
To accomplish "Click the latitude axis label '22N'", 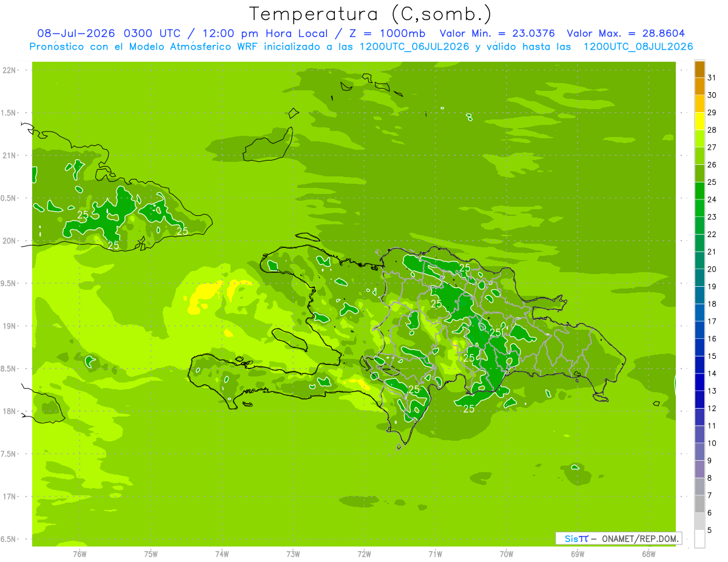I will (9, 70).
